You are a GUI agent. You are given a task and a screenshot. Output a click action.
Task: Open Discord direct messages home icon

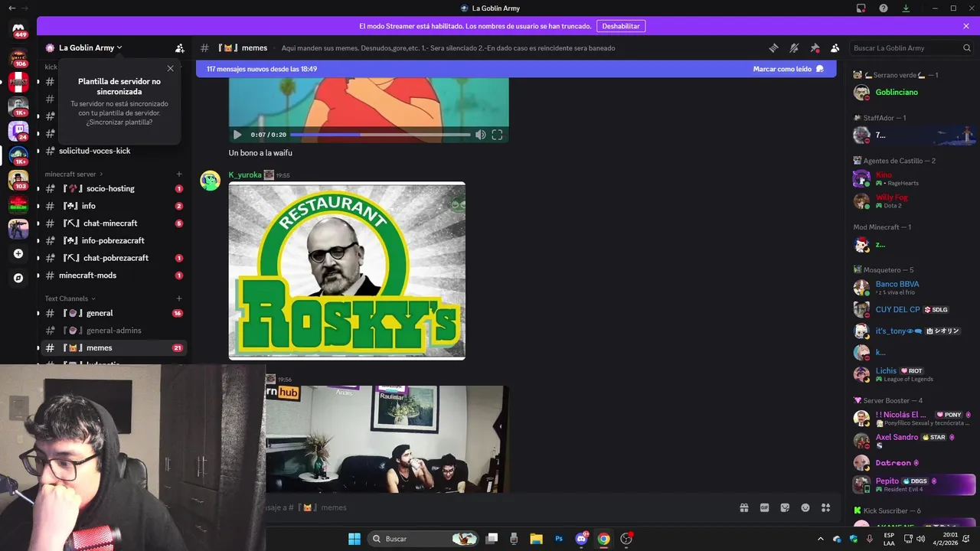(x=18, y=30)
